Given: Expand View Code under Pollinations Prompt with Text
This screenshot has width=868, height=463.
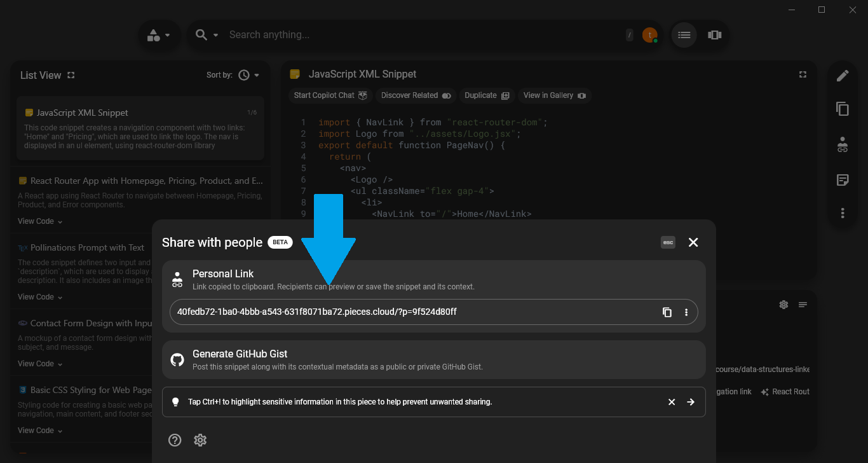Looking at the screenshot, I should click(35, 296).
